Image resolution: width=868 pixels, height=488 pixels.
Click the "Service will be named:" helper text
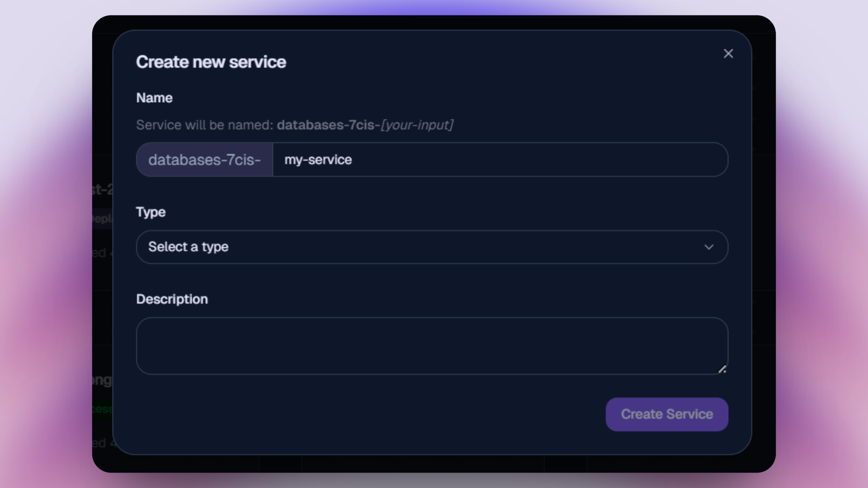click(x=204, y=125)
